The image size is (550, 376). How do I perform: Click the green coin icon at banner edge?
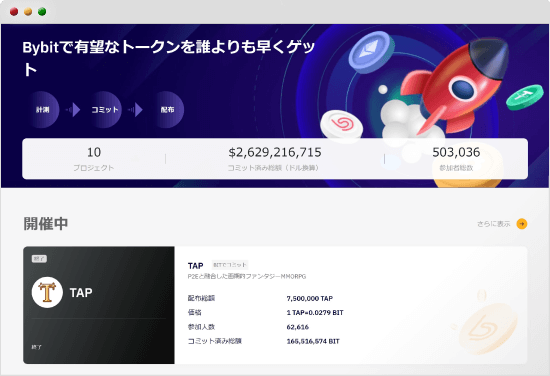(525, 97)
